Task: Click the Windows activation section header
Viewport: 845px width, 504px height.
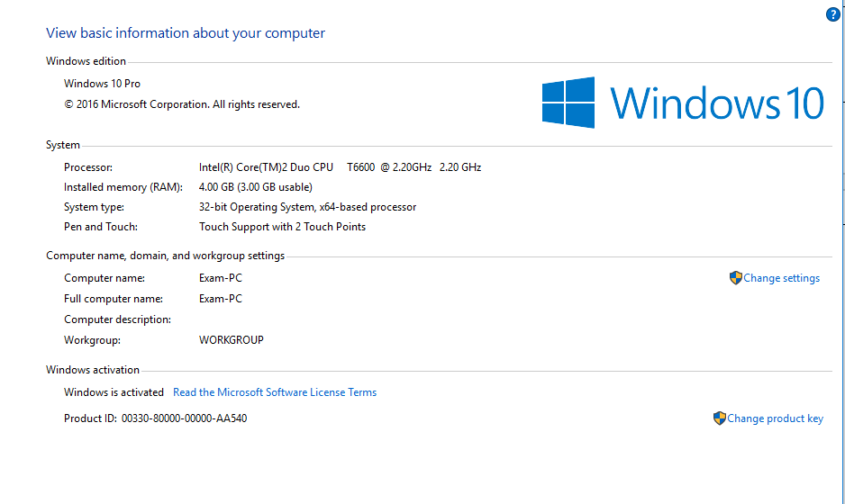Action: click(93, 369)
